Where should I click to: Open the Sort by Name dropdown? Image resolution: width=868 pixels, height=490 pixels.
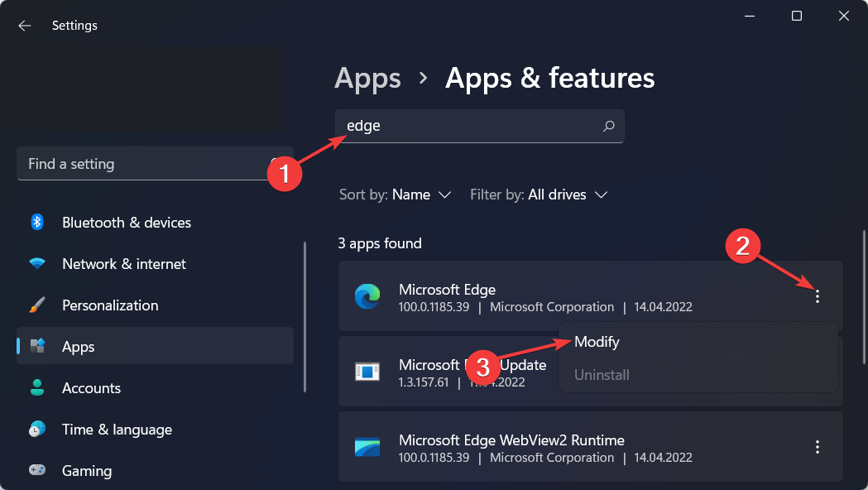pos(396,195)
